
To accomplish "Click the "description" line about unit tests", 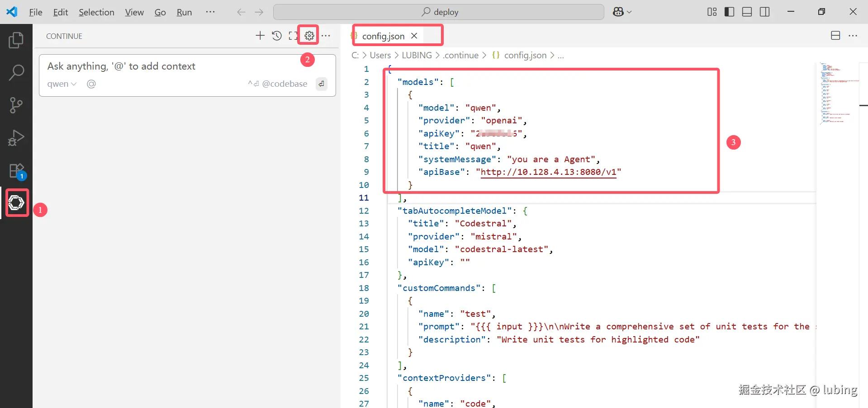I will point(559,340).
